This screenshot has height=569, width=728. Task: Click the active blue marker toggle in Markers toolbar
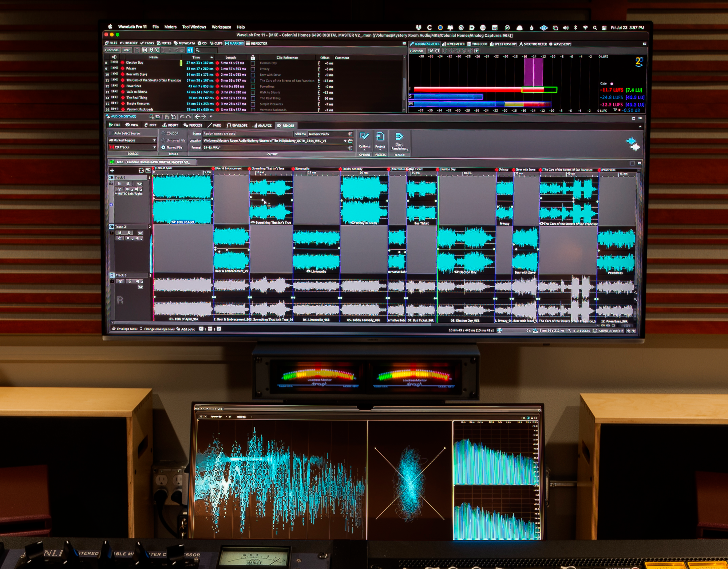(x=190, y=50)
